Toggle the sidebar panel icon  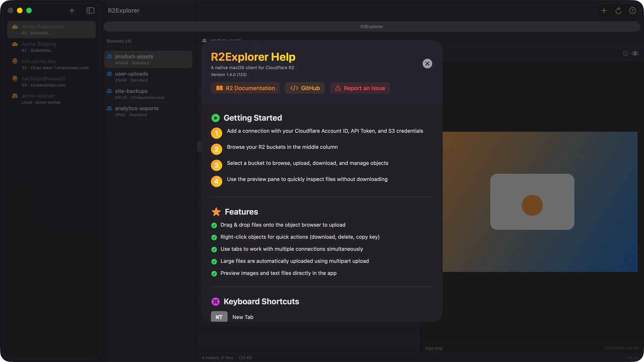click(90, 11)
